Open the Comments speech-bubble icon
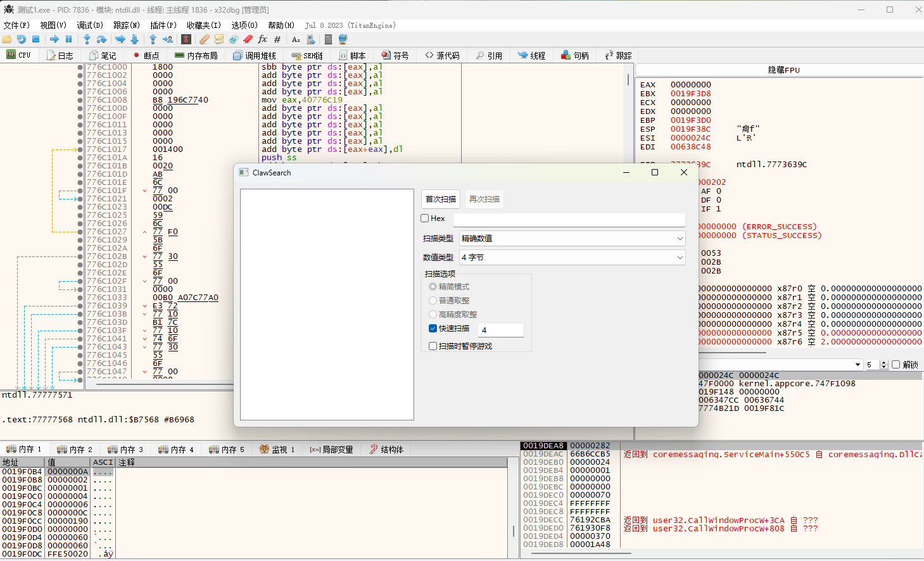The height and width of the screenshot is (561, 924). click(x=219, y=39)
